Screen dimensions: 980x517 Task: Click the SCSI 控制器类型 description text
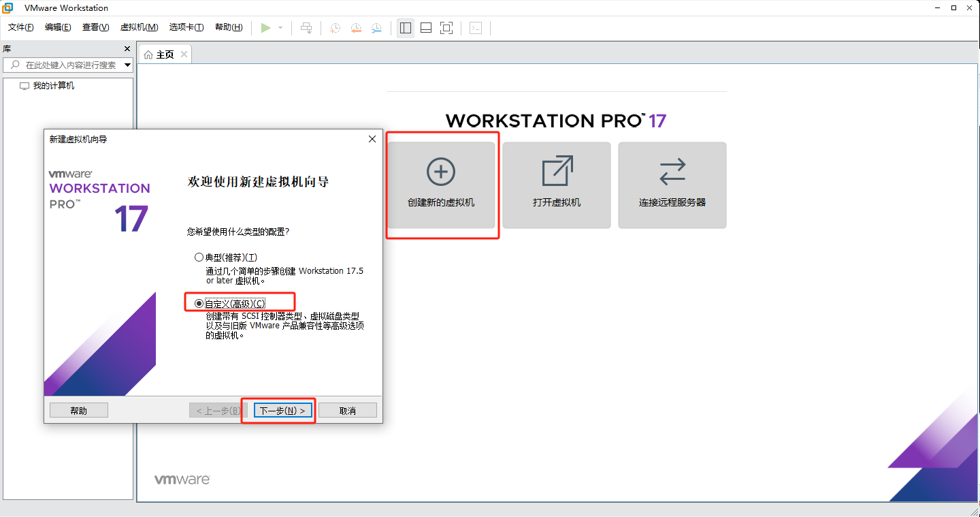(284, 326)
